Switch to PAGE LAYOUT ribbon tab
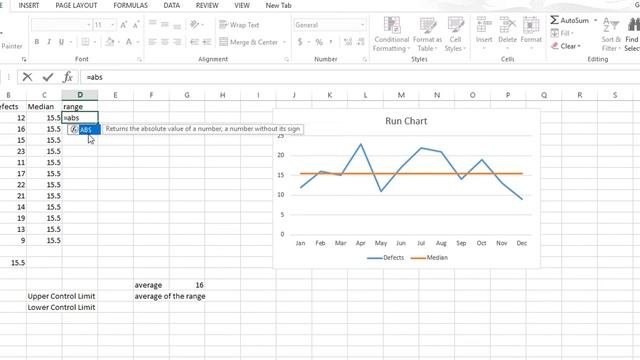640x360 pixels. (x=76, y=5)
